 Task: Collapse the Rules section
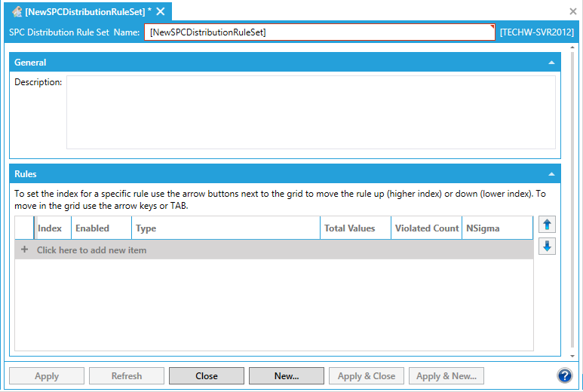click(x=551, y=174)
